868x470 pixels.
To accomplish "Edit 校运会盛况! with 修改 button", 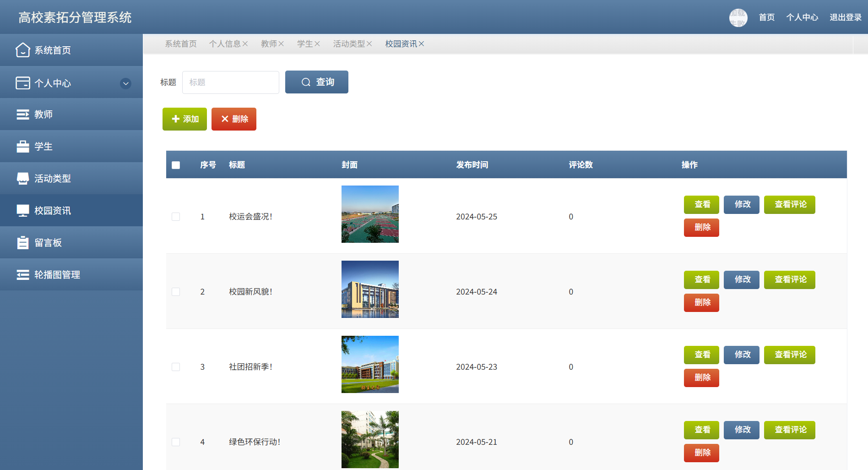I will (x=742, y=205).
